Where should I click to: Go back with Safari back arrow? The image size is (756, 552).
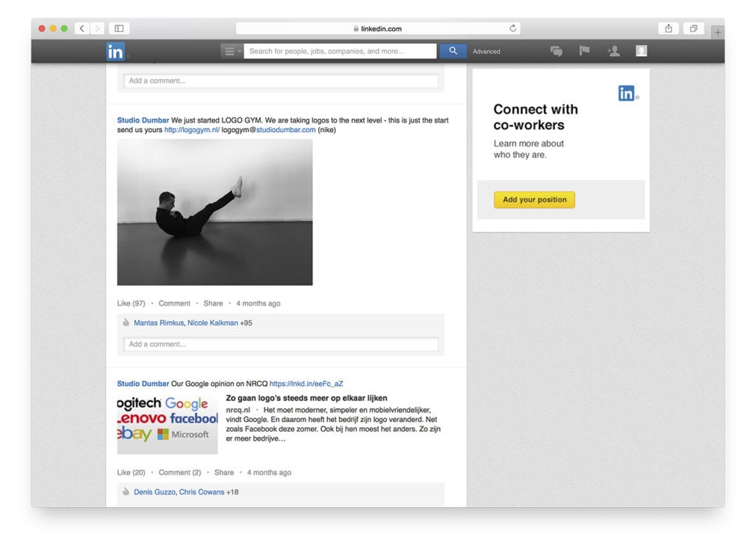tap(82, 29)
